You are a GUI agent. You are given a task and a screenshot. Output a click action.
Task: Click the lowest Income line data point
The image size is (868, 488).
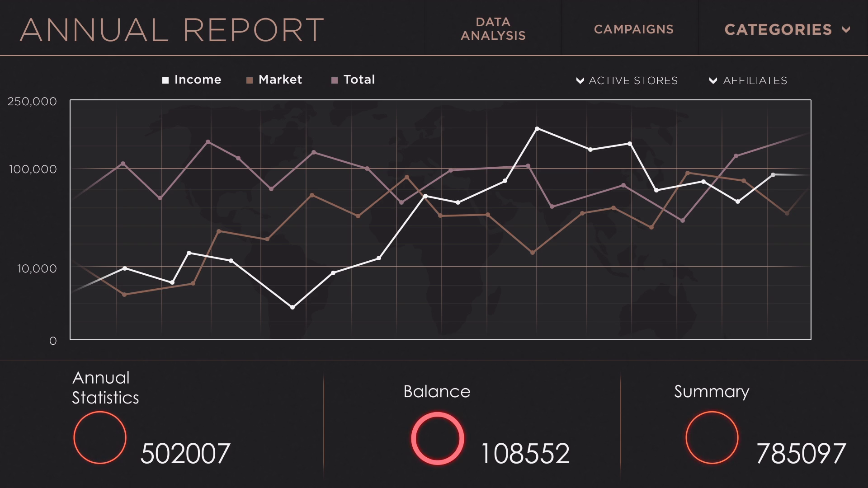click(292, 307)
